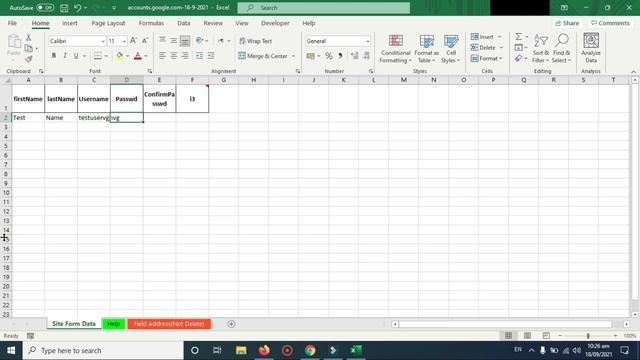
Task: Align text to the left
Action: click(x=162, y=56)
